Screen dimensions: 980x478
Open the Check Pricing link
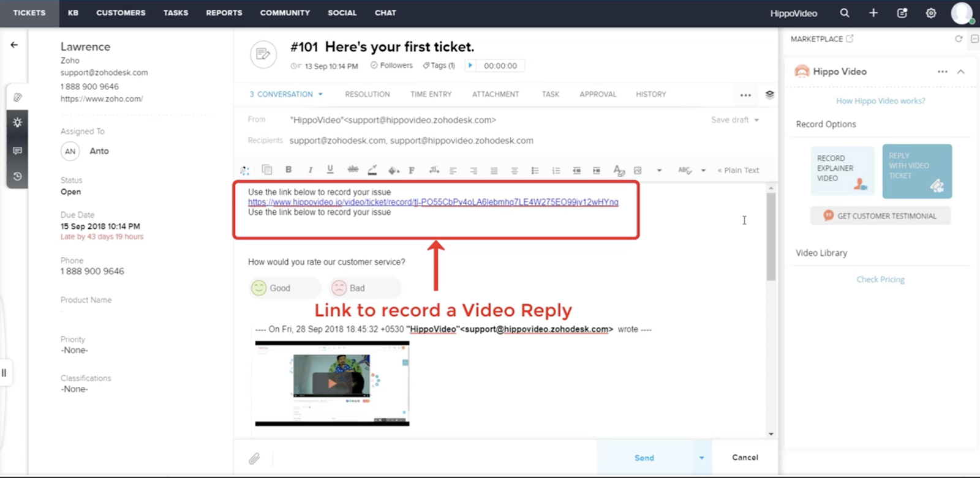880,279
